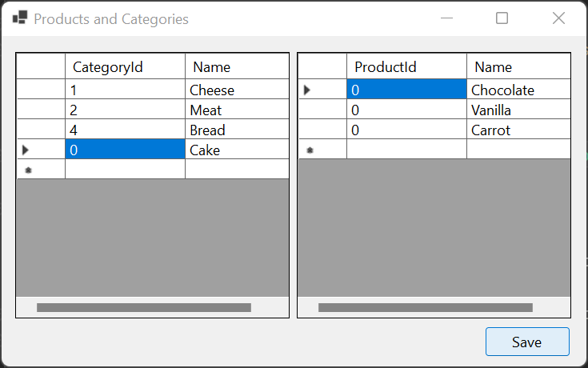Select the Bread category name cell
Screen dimensions: 588x368
pyautogui.click(x=236, y=130)
